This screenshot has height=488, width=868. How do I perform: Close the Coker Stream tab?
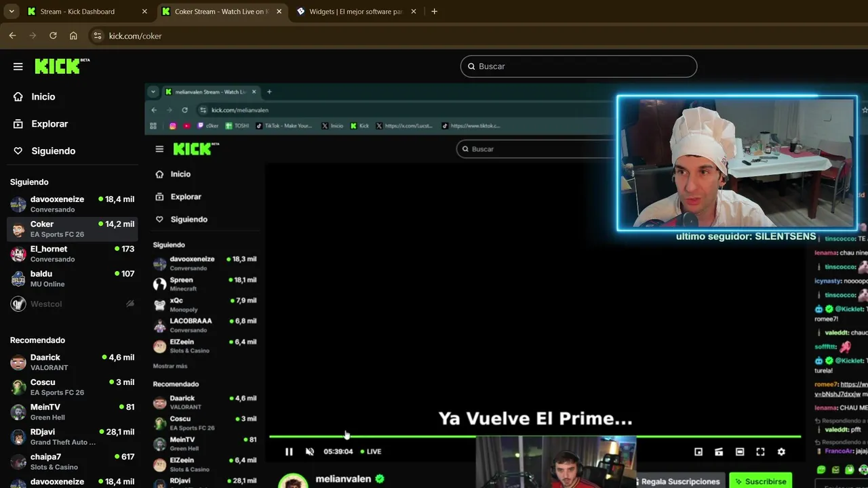pyautogui.click(x=279, y=12)
